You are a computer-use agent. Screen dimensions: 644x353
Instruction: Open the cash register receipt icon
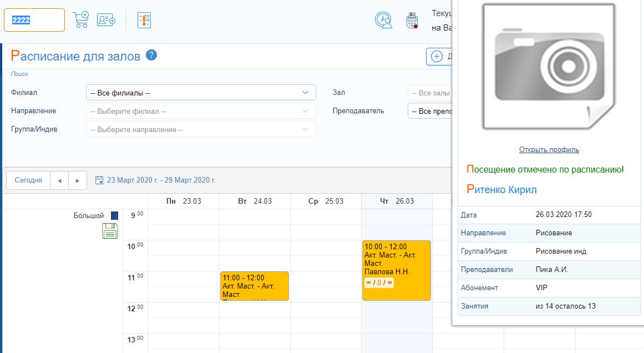pos(412,20)
